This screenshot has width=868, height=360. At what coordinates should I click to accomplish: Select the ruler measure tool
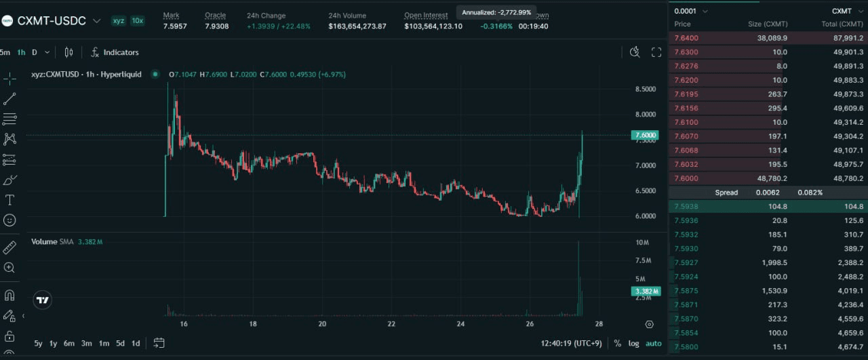click(9, 247)
